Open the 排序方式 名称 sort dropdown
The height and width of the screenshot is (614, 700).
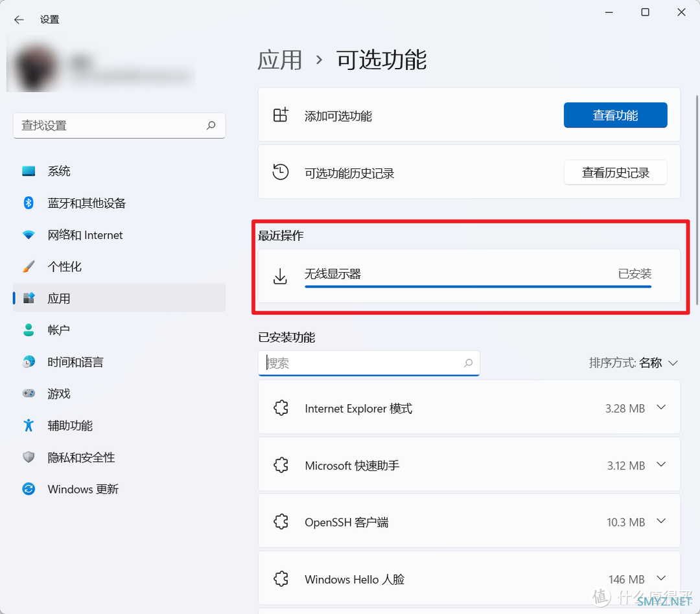click(x=633, y=363)
